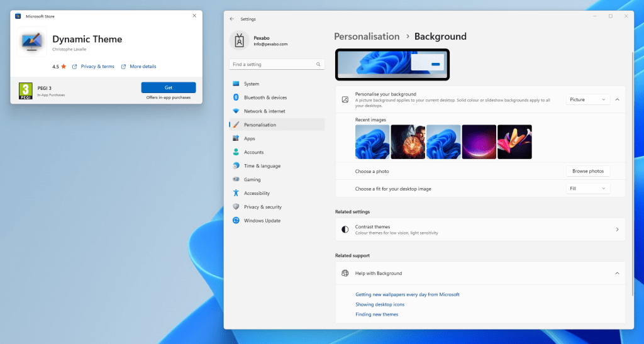This screenshot has width=644, height=344.
Task: Open the Accounts settings page
Action: coord(277,152)
